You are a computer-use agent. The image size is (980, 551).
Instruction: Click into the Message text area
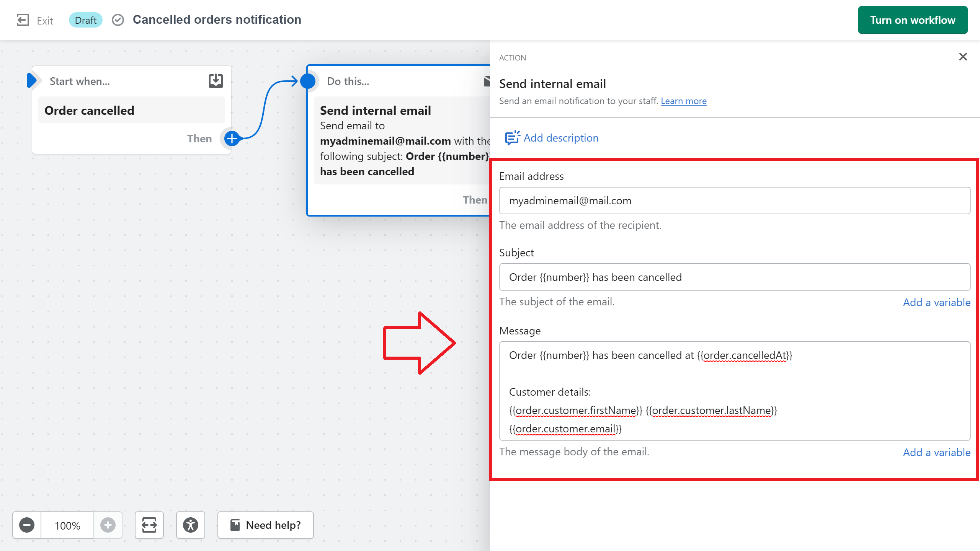pos(735,391)
